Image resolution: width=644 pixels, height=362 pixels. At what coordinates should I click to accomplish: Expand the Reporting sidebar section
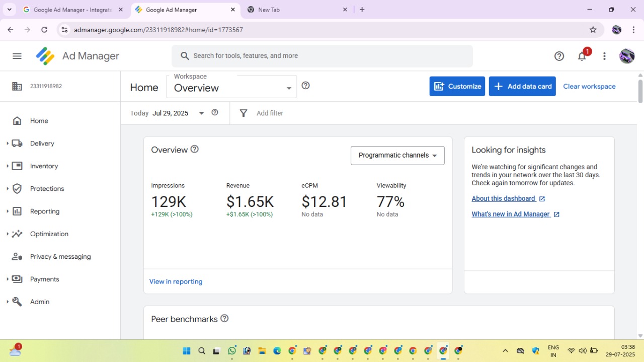[x=44, y=211]
